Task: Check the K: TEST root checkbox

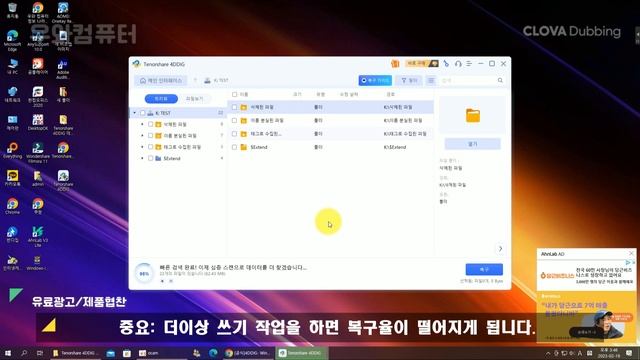Action: tap(142, 113)
